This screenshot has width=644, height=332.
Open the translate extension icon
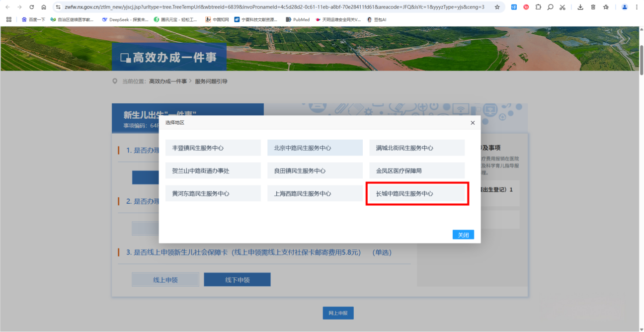point(514,7)
